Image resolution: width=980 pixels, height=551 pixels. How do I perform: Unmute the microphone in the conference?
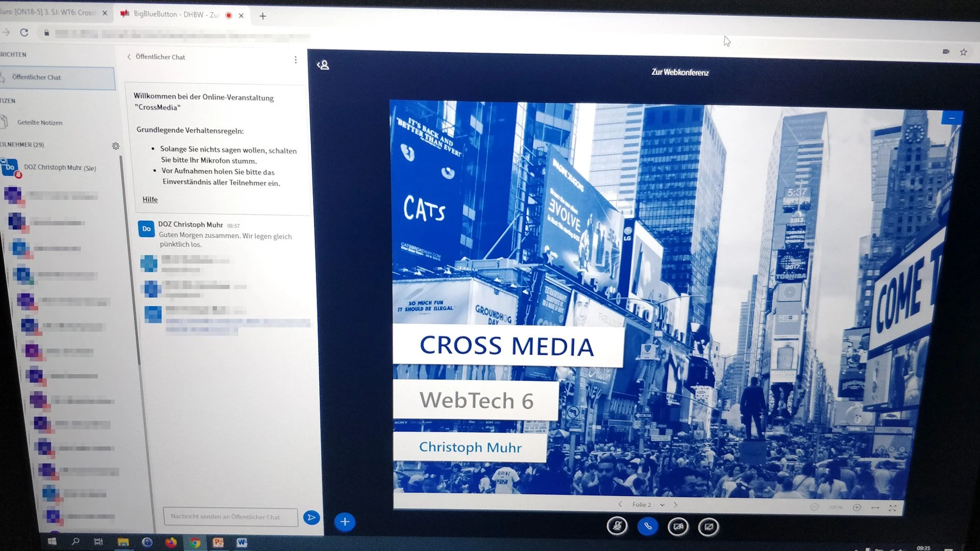tap(617, 525)
